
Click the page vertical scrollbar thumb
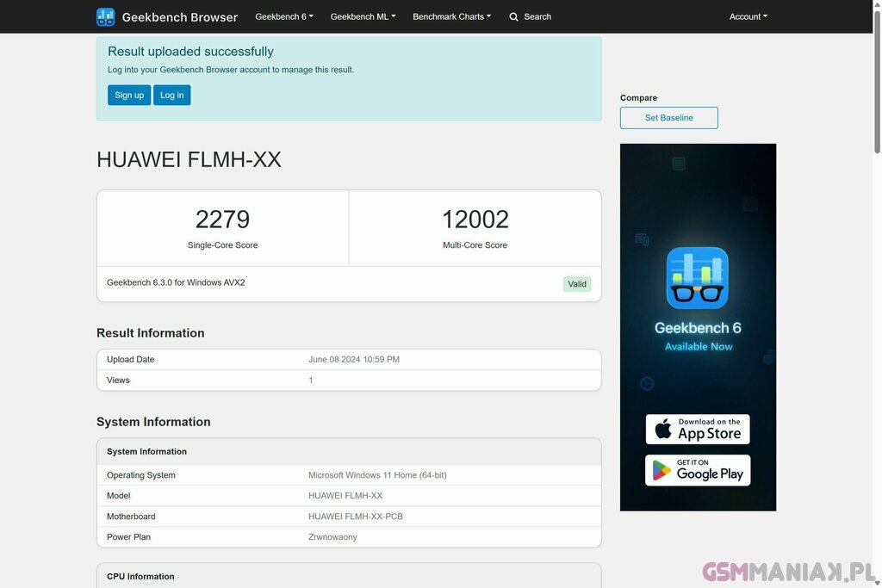(877, 82)
